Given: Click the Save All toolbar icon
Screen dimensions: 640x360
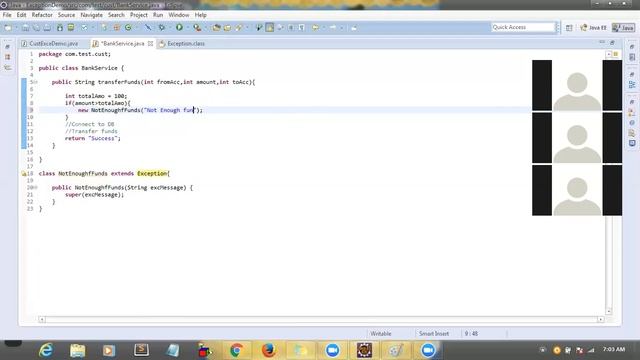Looking at the screenshot, I should [36, 28].
